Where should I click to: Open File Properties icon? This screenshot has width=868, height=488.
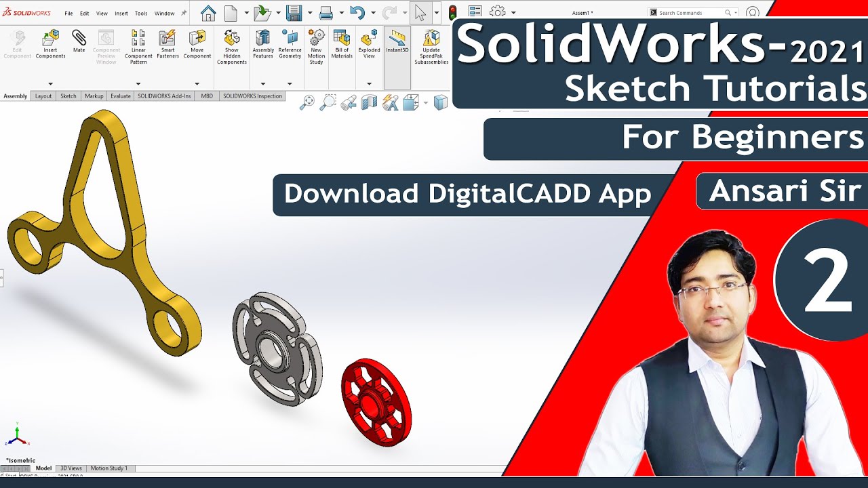pyautogui.click(x=475, y=12)
